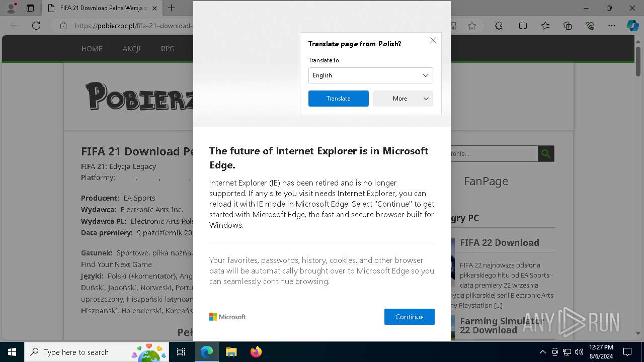
Task: Expand the More options dropdown
Action: click(403, 99)
